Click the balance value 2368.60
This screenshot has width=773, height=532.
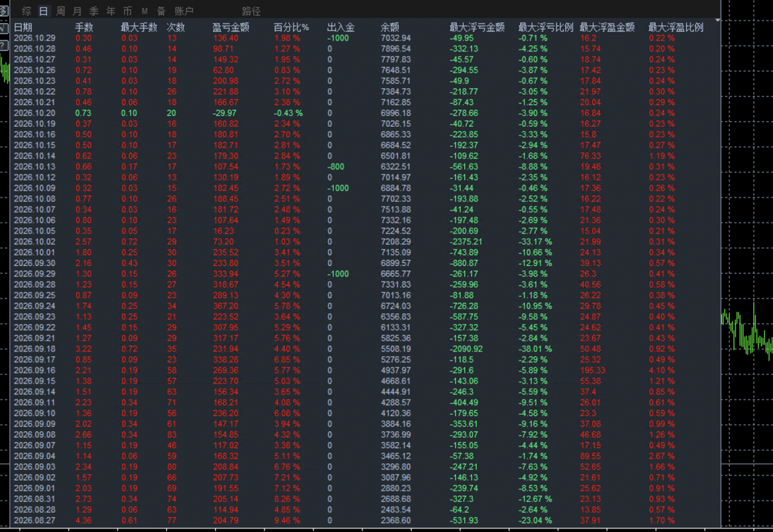[x=396, y=520]
